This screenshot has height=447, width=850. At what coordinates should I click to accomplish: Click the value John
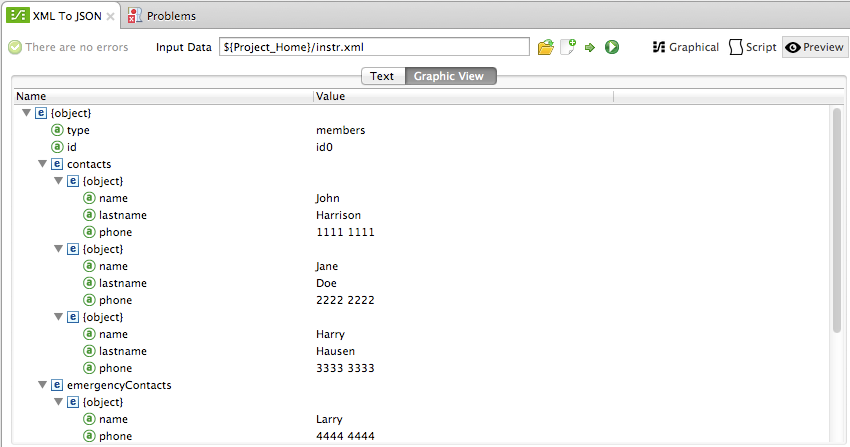pyautogui.click(x=327, y=198)
